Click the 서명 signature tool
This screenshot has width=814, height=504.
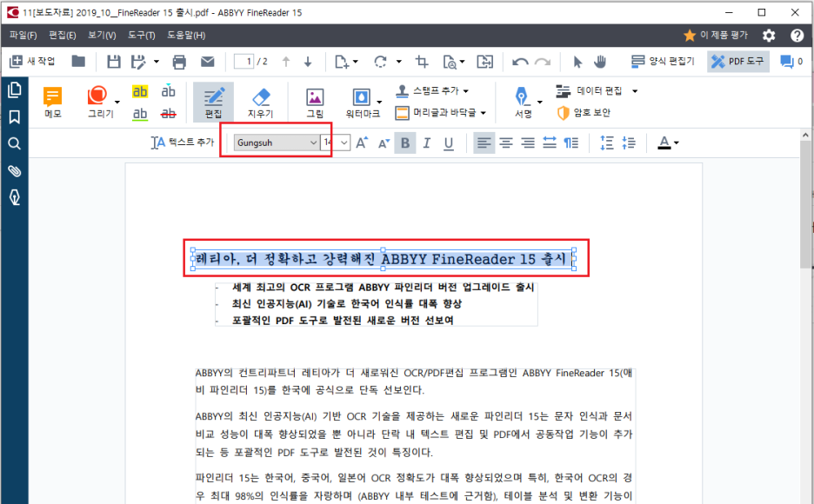point(523,103)
